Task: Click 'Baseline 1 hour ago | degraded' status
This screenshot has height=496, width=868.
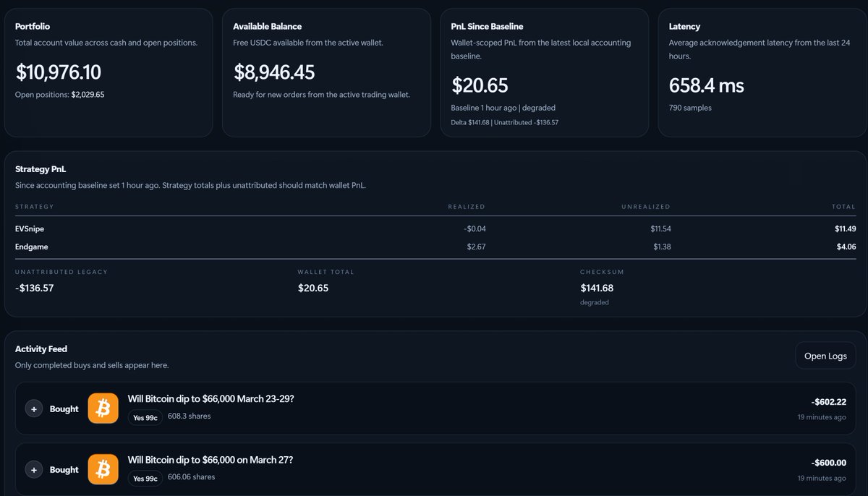Action: 503,108
